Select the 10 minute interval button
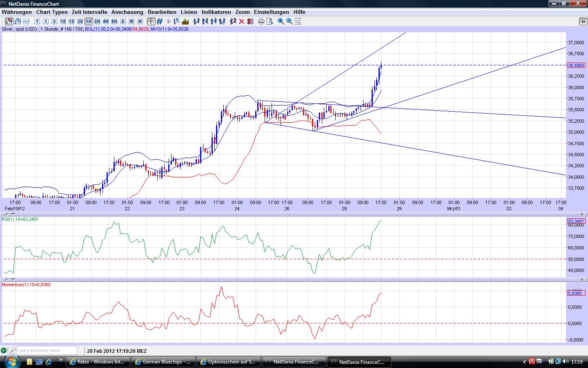This screenshot has width=588, height=368. pos(63,21)
